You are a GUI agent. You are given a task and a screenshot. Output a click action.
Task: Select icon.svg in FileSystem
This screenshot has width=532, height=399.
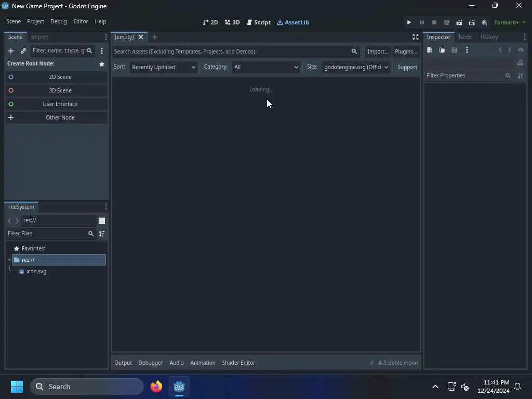pyautogui.click(x=36, y=271)
